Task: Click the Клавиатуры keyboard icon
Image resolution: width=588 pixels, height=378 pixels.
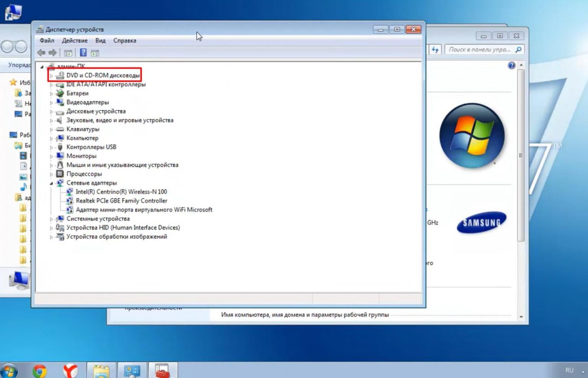Action: coord(60,129)
